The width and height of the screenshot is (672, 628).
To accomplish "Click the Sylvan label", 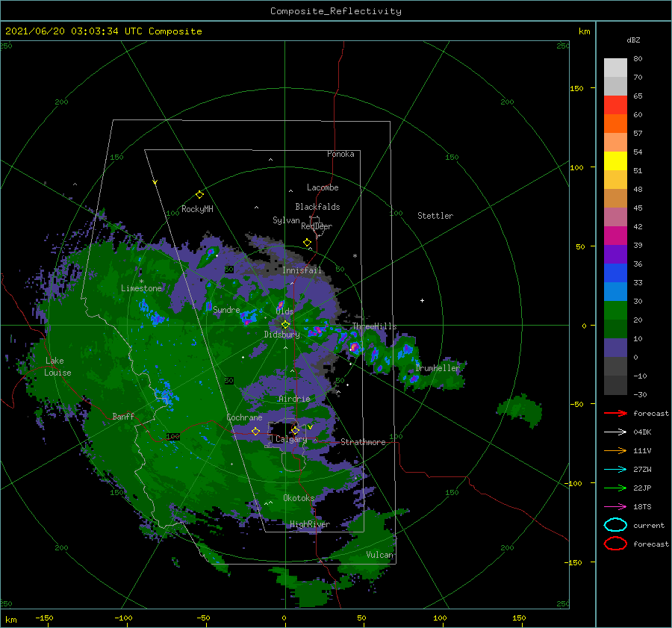I will [x=286, y=220].
